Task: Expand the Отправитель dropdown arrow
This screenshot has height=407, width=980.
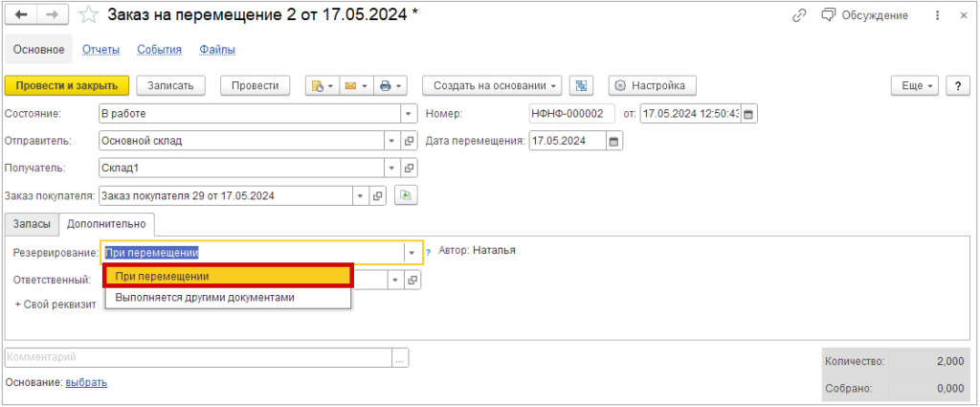Action: pos(390,141)
